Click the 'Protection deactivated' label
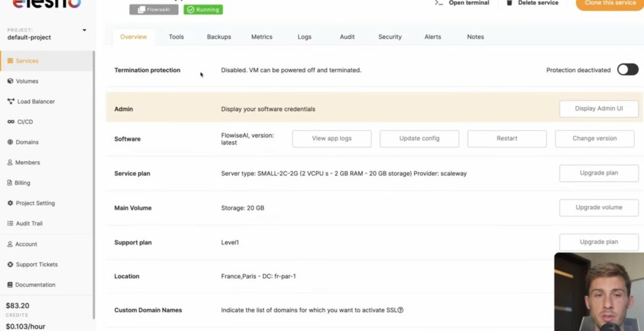This screenshot has width=644, height=331. coord(579,70)
